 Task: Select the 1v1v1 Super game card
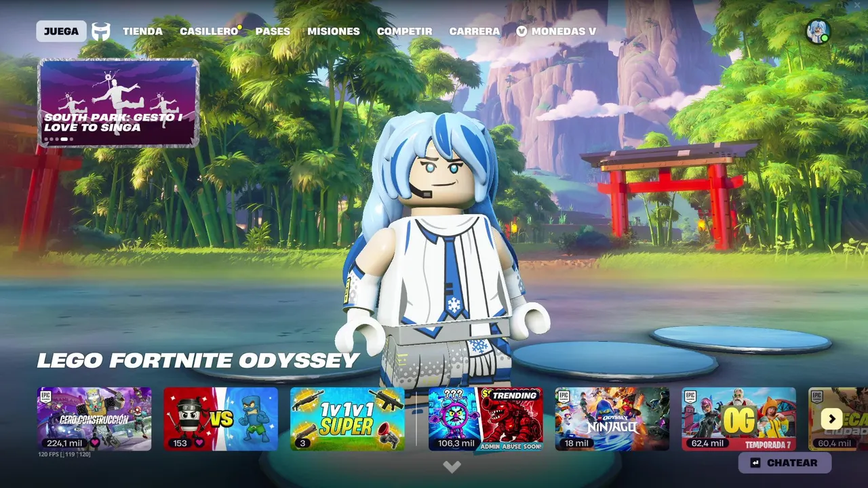coord(347,419)
